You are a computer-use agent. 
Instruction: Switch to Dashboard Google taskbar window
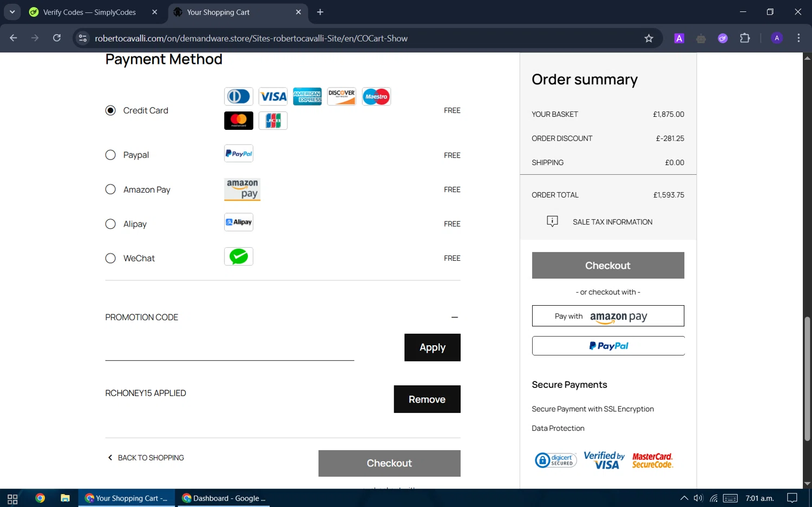(224, 498)
